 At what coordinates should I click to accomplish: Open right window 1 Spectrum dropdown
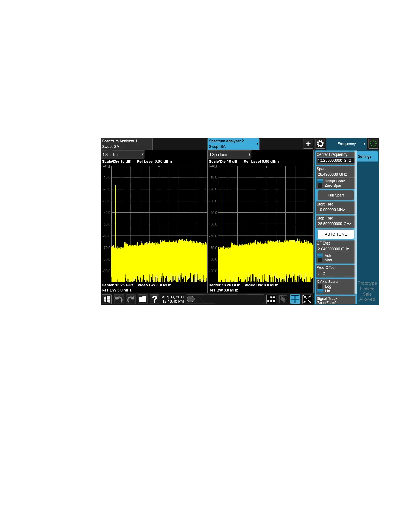tap(230, 154)
